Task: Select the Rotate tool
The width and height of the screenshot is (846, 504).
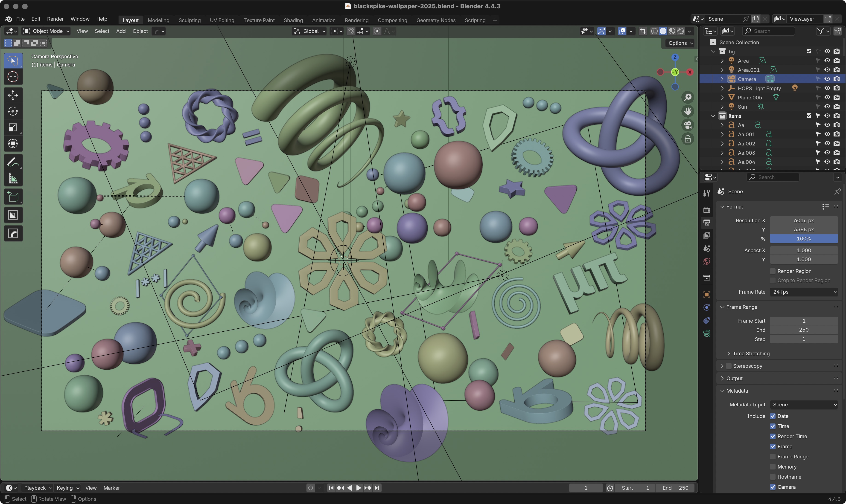Action: pyautogui.click(x=13, y=111)
